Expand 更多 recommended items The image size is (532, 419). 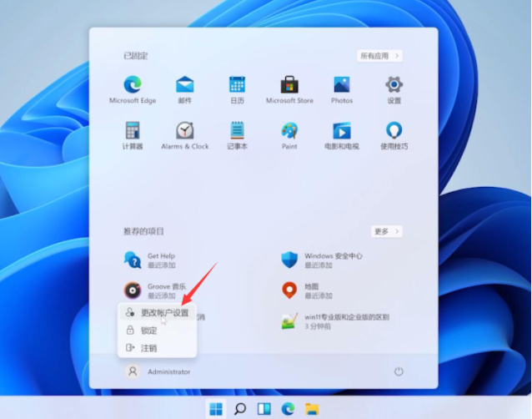(387, 231)
